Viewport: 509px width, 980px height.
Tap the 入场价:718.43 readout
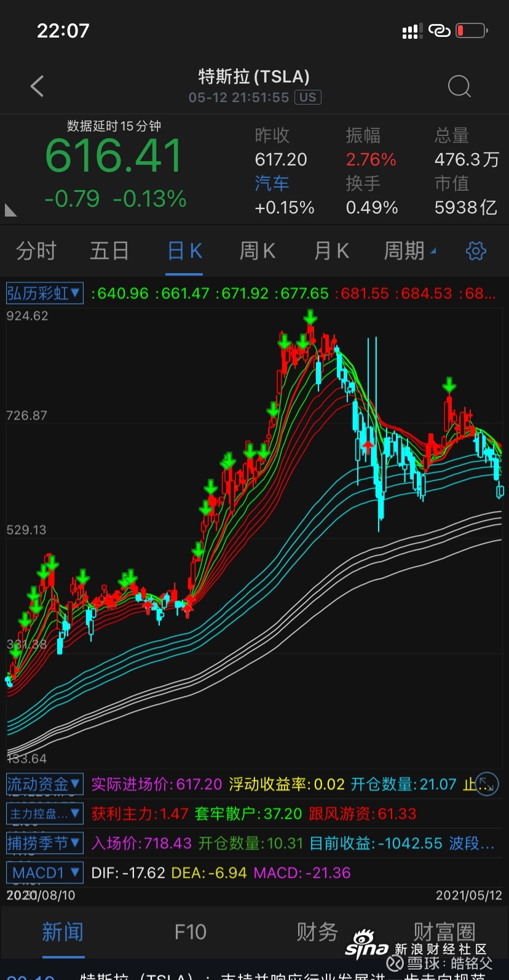tap(142, 843)
